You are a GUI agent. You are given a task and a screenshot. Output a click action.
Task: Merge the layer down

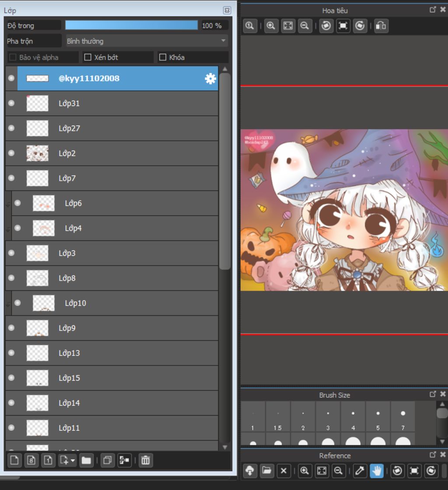click(124, 460)
